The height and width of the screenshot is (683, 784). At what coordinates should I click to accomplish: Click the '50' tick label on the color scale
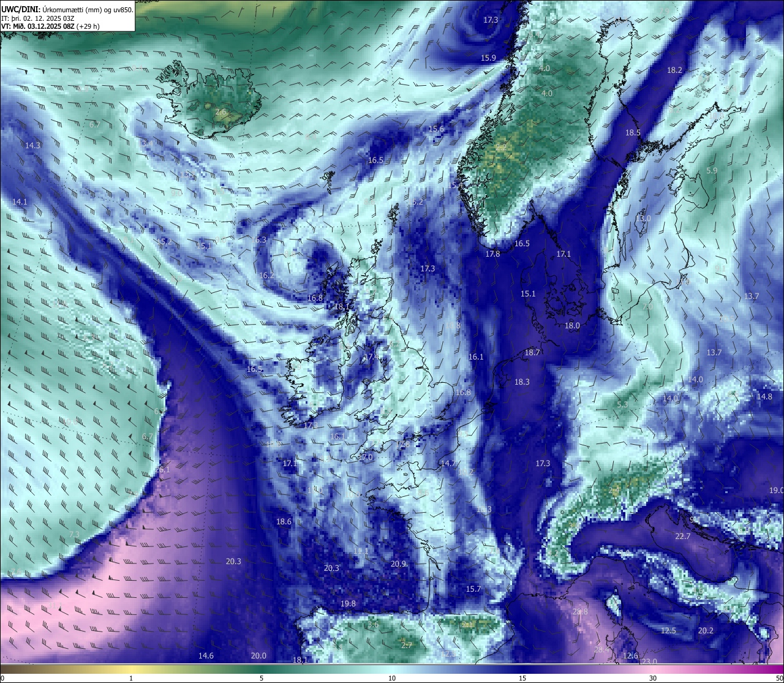click(779, 678)
